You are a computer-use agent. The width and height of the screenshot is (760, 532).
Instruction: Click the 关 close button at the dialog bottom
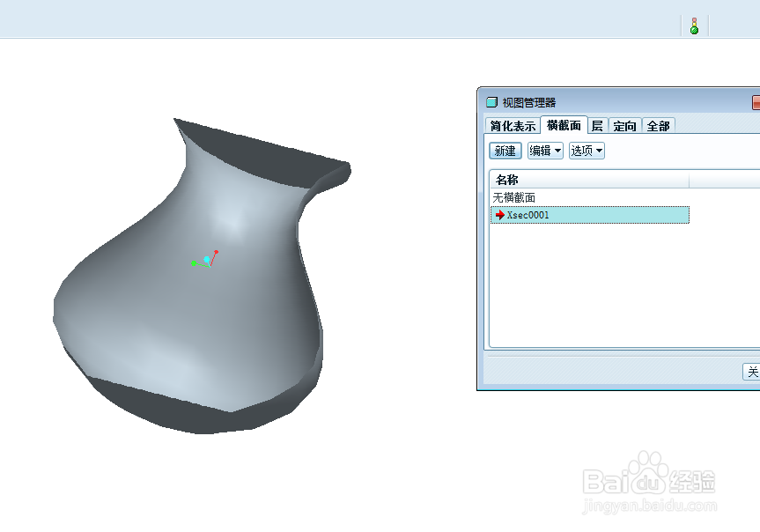[752, 372]
